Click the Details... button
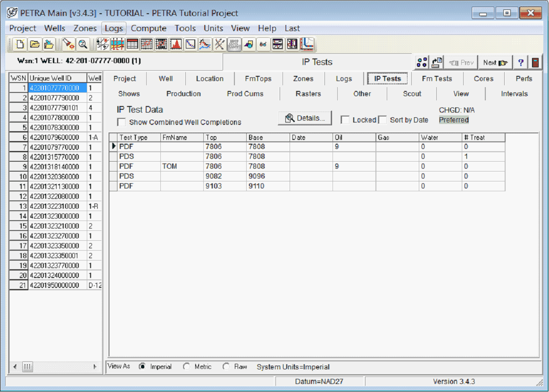The width and height of the screenshot is (549, 392). 305,118
